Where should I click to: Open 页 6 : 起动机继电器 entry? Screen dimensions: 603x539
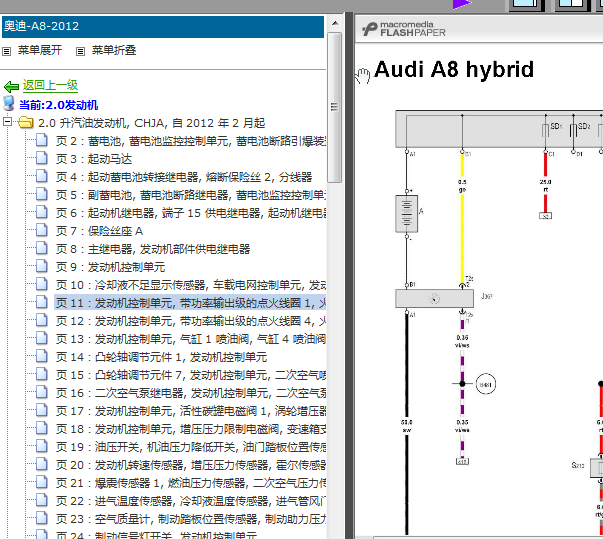coord(191,213)
